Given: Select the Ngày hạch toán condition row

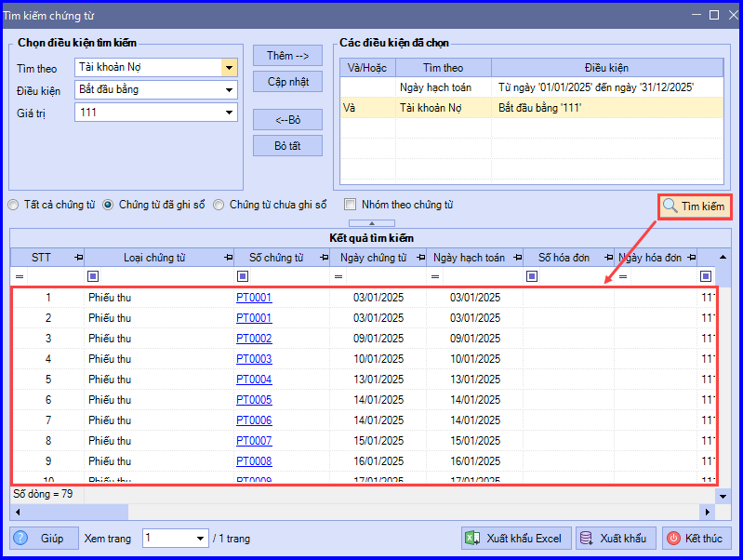Looking at the screenshot, I should 532,87.
